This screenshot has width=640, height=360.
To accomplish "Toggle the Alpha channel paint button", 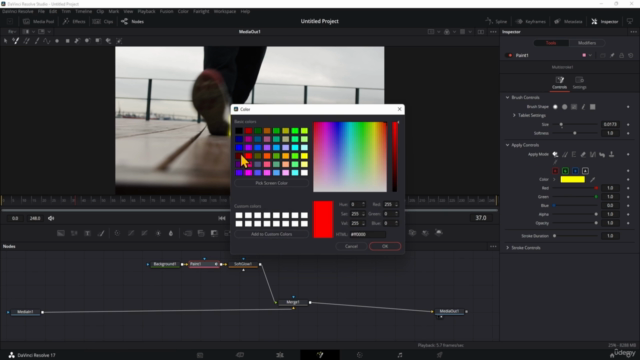I will coord(585,171).
